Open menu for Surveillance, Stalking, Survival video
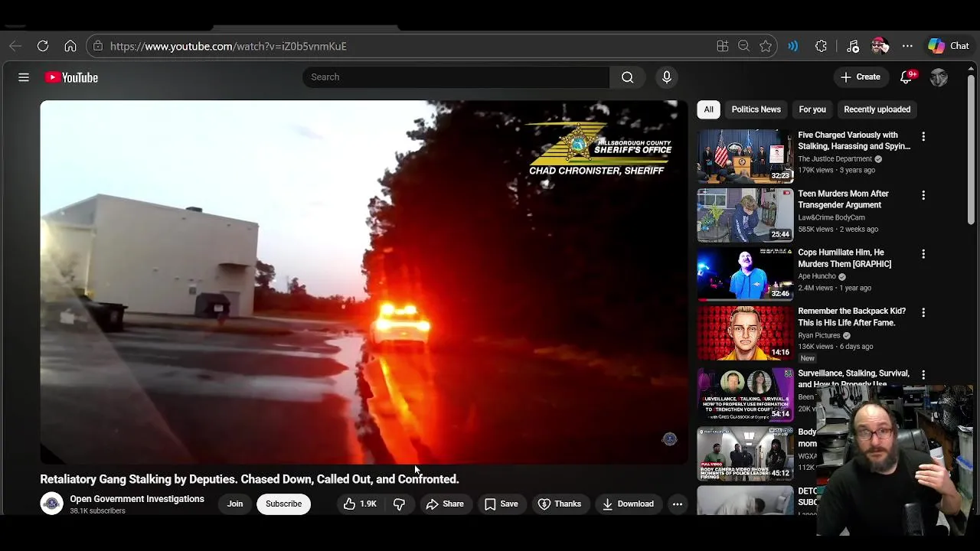 point(923,374)
